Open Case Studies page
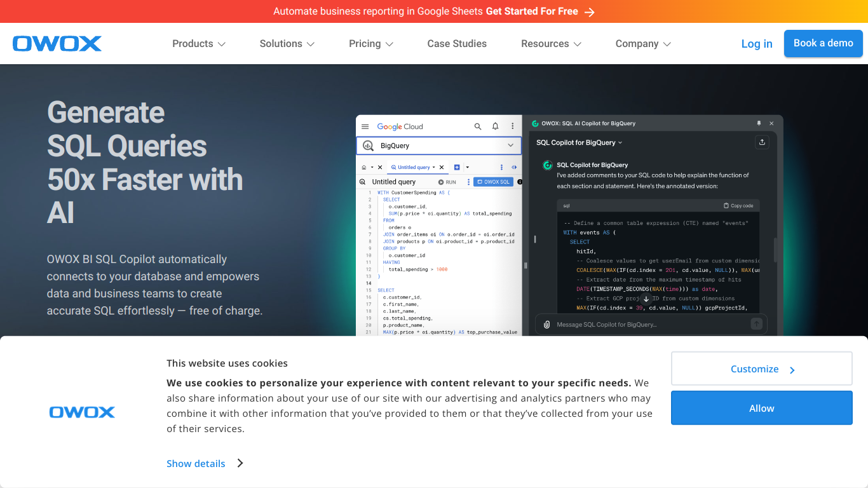The height and width of the screenshot is (488, 868). 457,44
